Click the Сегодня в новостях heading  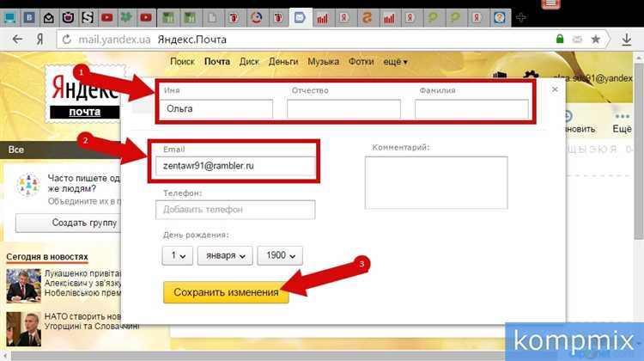click(x=47, y=256)
